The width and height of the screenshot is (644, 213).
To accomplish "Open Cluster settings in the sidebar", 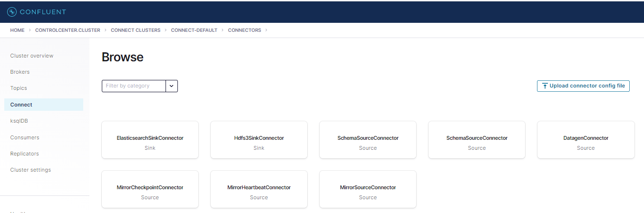I will tap(30, 170).
